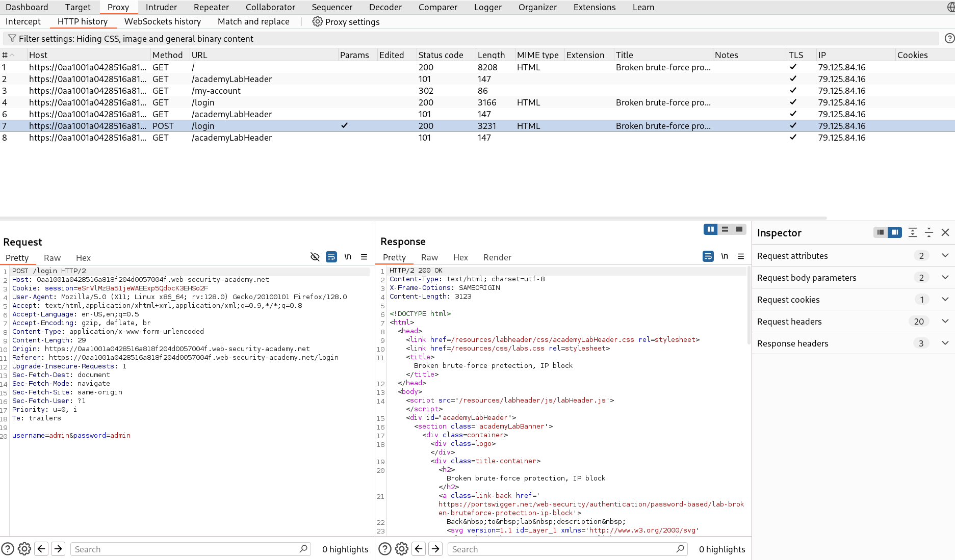
Task: Open the Intruder menu
Action: pos(161,7)
